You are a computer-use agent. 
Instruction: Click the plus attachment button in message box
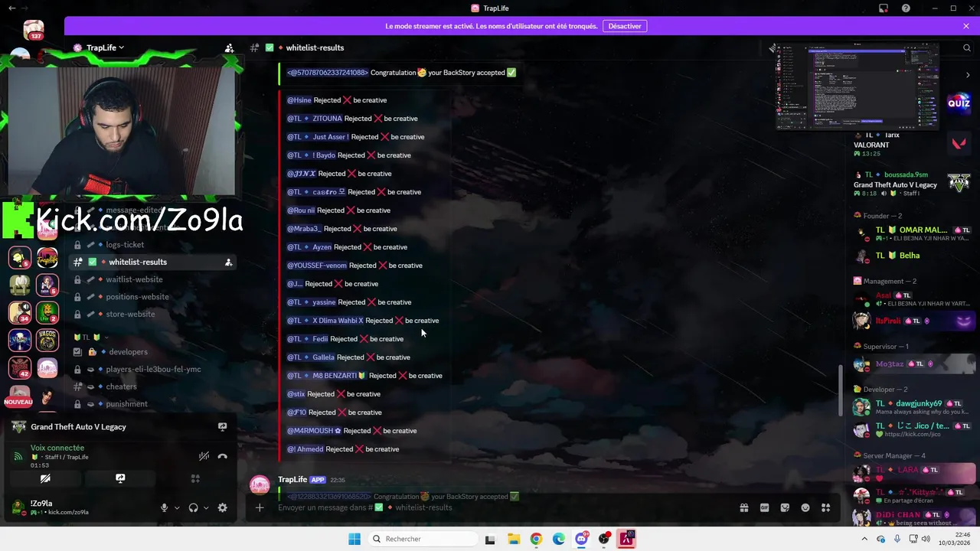[260, 507]
